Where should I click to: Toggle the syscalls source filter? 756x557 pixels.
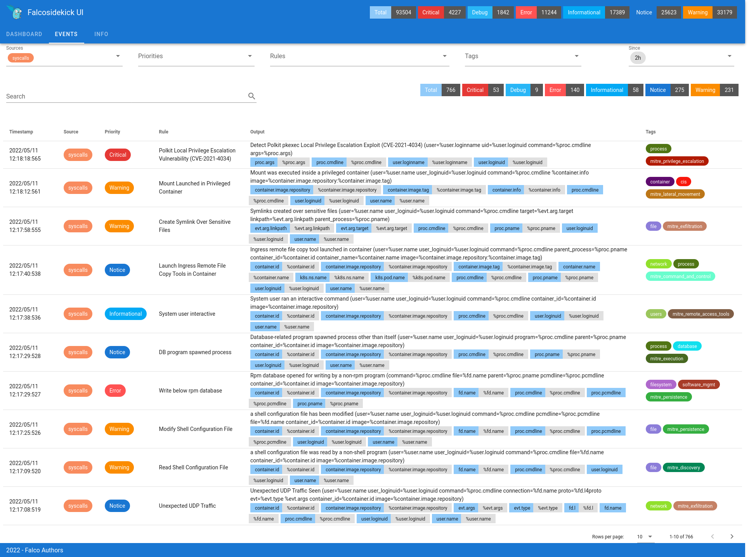[x=22, y=57]
